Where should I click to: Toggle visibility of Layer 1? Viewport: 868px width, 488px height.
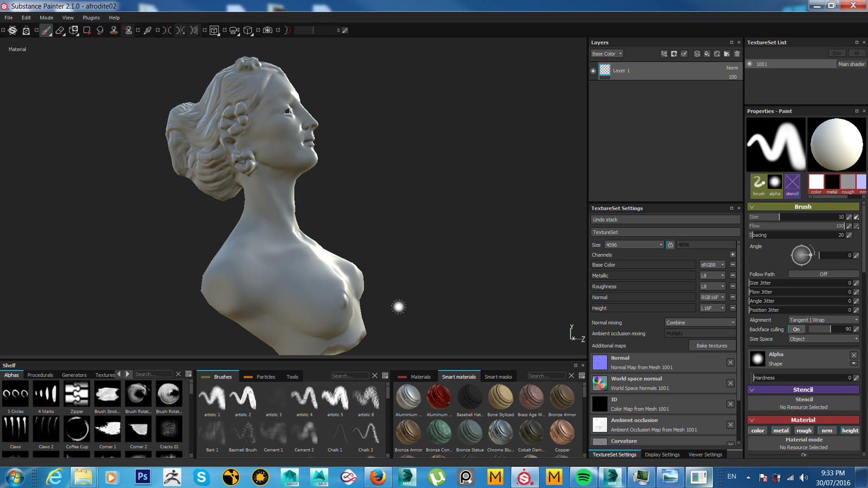tap(593, 70)
